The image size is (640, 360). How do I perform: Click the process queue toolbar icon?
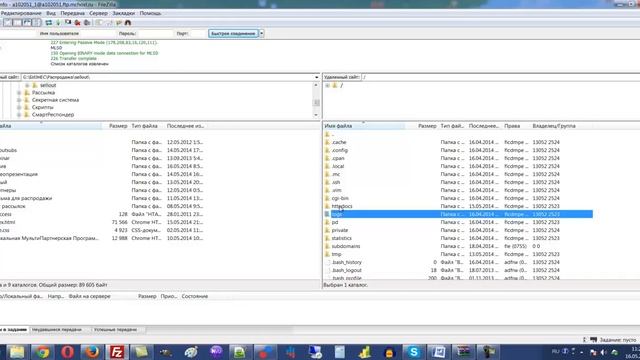coord(58,22)
